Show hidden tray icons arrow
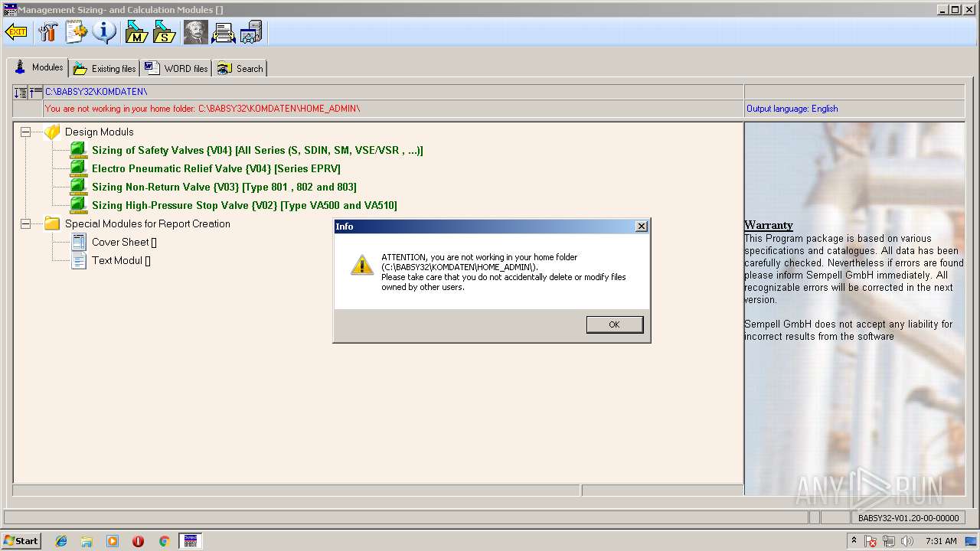980x551 pixels. click(854, 540)
